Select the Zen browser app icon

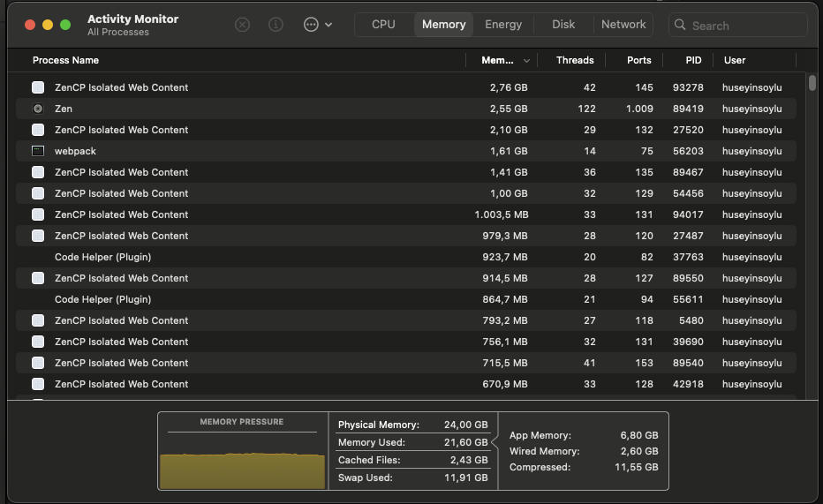tap(38, 109)
